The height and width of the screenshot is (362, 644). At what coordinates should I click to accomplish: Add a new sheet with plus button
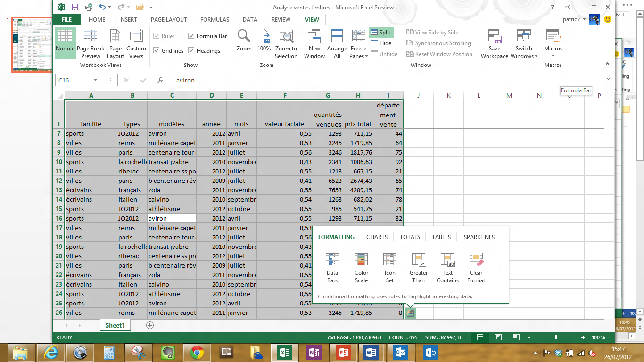tap(150, 325)
